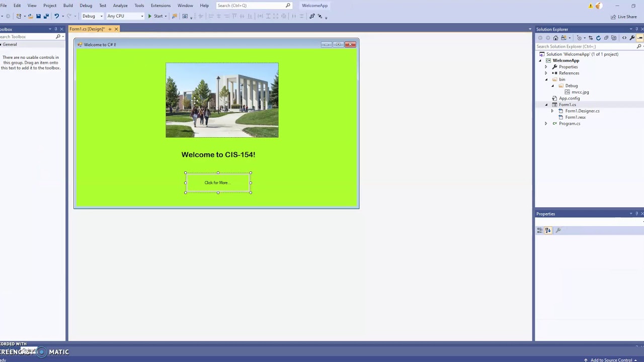The image size is (644, 362).
Task: Open the Extensions menu
Action: [x=160, y=6]
